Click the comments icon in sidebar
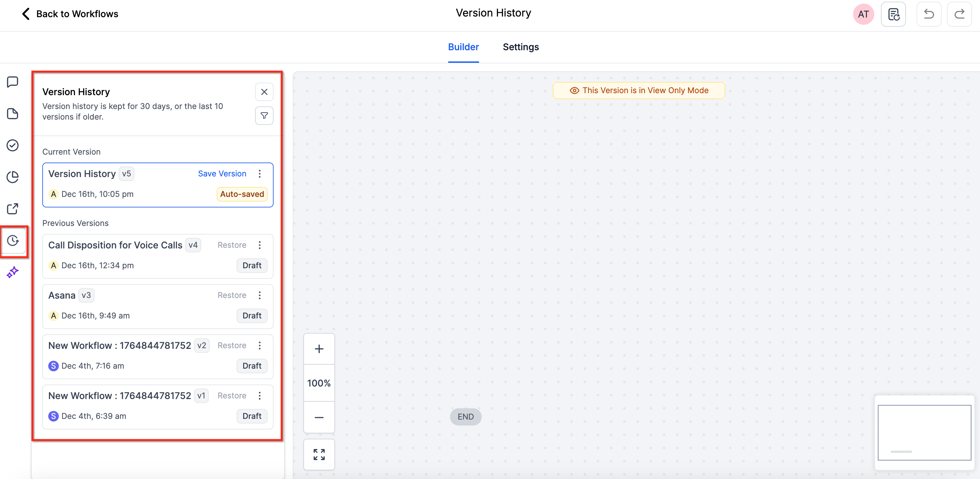The height and width of the screenshot is (479, 980). [x=13, y=82]
